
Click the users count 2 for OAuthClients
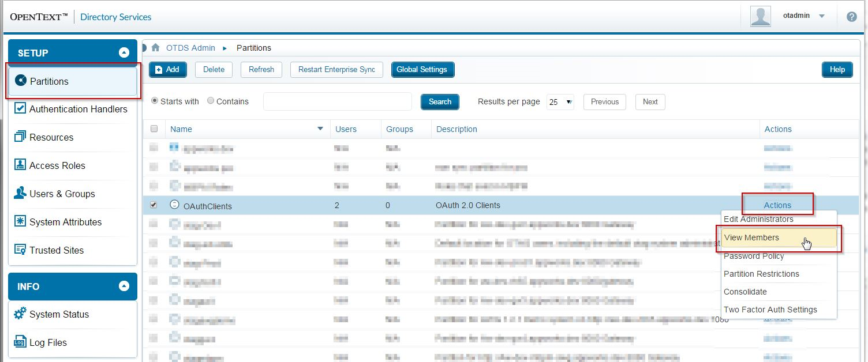338,205
